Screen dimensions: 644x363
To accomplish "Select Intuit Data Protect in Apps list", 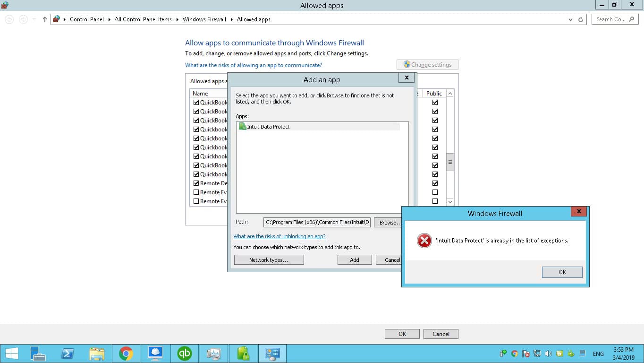I will coord(268,127).
